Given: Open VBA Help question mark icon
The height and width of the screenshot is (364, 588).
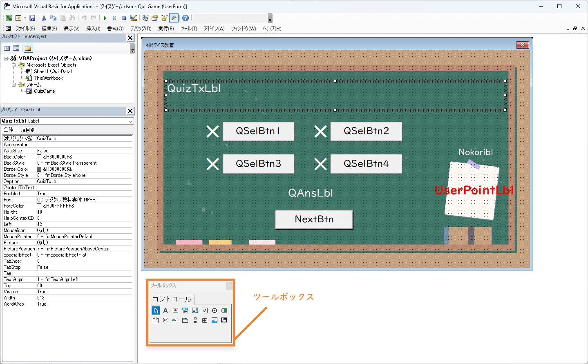Looking at the screenshot, I should 186,18.
